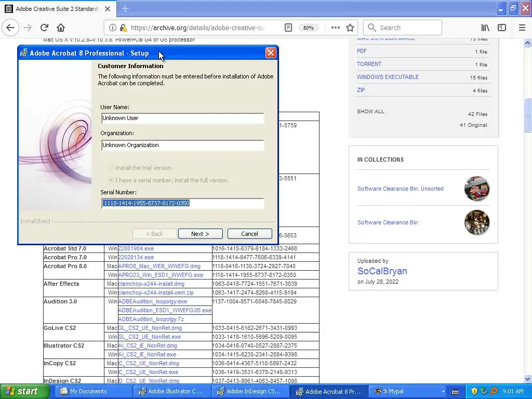Download 22001904.exe for Acrobat Std 7.0
This screenshot has height=399, width=532.
(136, 248)
